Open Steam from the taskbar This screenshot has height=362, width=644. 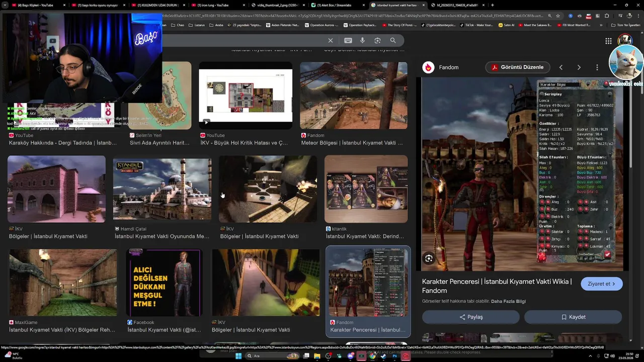click(384, 356)
